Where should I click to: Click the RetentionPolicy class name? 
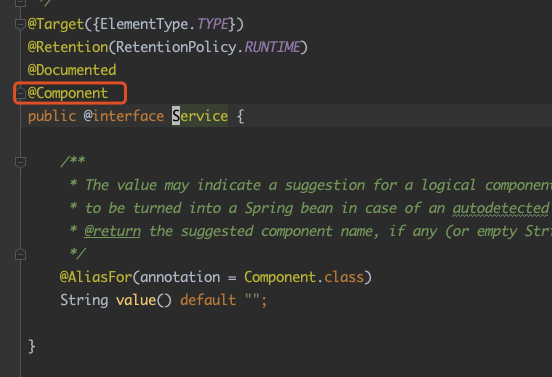pyautogui.click(x=176, y=47)
